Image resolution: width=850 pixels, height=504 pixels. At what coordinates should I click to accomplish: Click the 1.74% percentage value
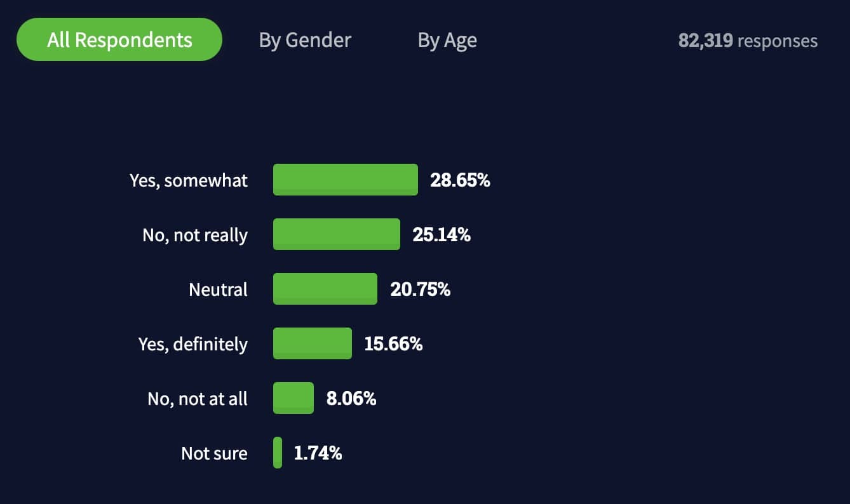(318, 453)
